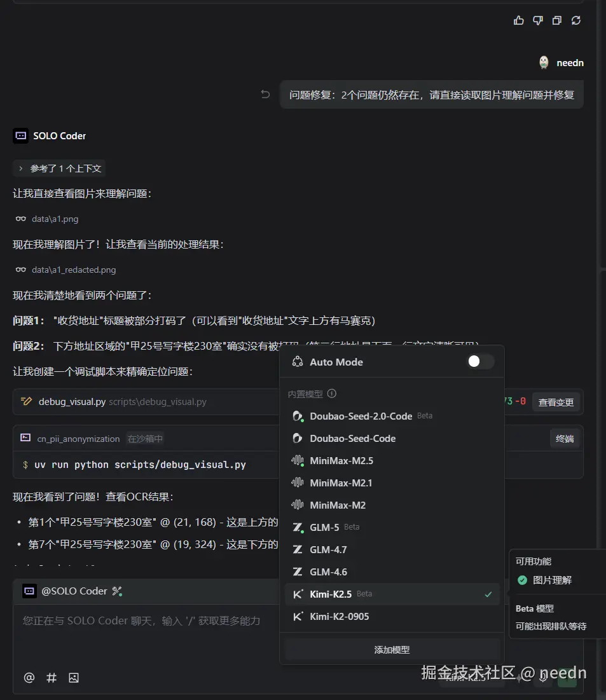
Task: Click the 添加模型 button
Action: coord(392,650)
